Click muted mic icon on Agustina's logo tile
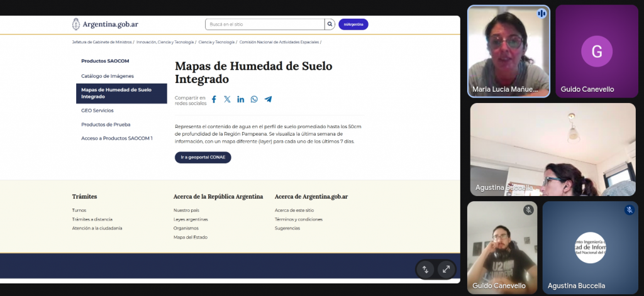644x296 pixels. pyautogui.click(x=629, y=210)
